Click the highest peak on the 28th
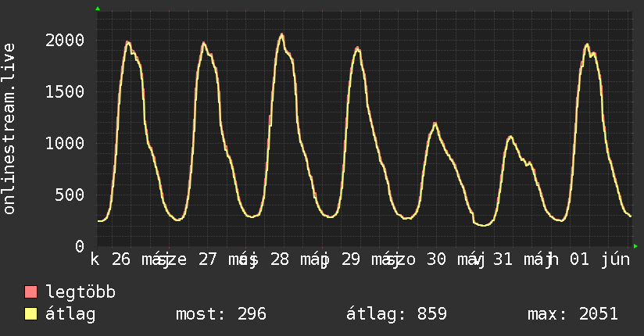Viewport: 644px width, 336px height. pos(281,34)
